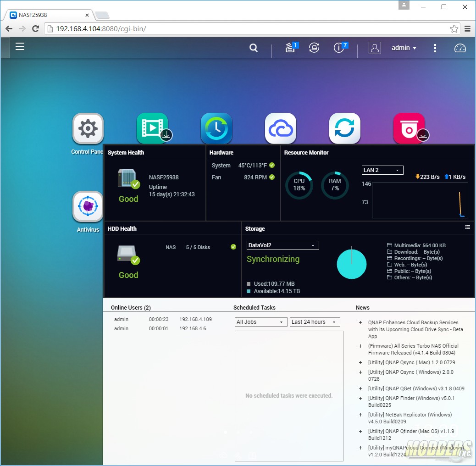Click the Synchronizing status text
The height and width of the screenshot is (466, 476).
[273, 259]
